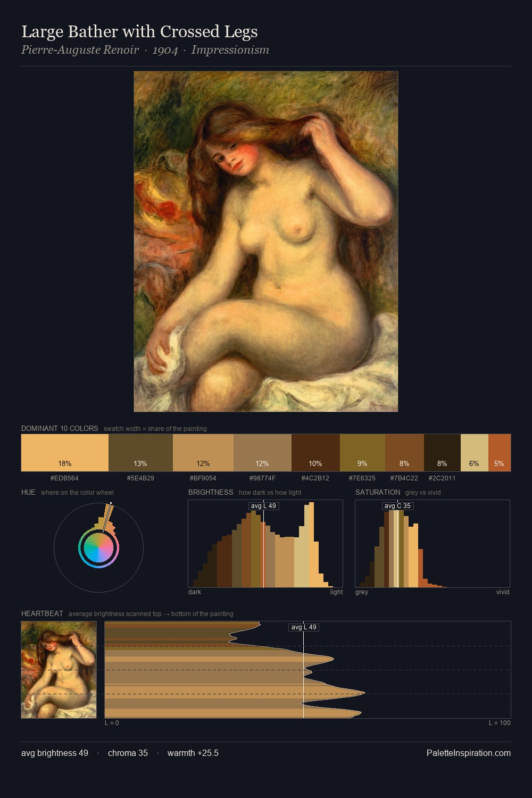Image resolution: width=532 pixels, height=798 pixels.
Task: Click the hex code #7B4C22 text
Action: [x=404, y=478]
